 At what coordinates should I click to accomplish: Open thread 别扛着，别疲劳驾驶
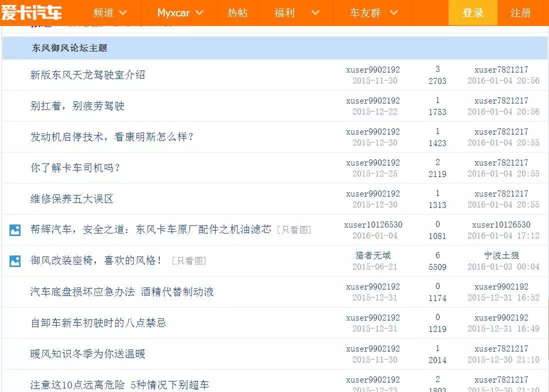click(x=77, y=105)
